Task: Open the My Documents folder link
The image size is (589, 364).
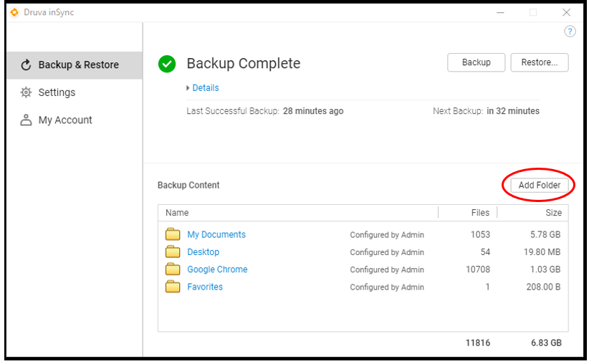Action: coord(216,234)
